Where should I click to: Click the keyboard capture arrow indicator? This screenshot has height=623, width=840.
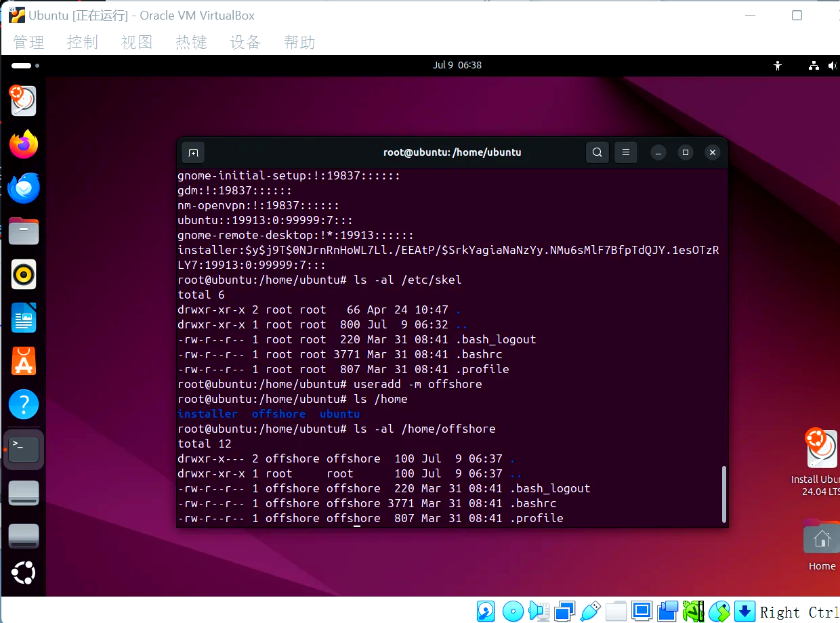click(x=744, y=611)
